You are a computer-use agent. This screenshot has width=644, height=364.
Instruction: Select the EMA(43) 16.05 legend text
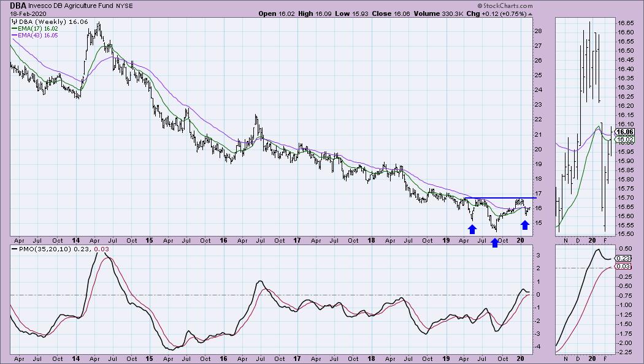pos(38,36)
